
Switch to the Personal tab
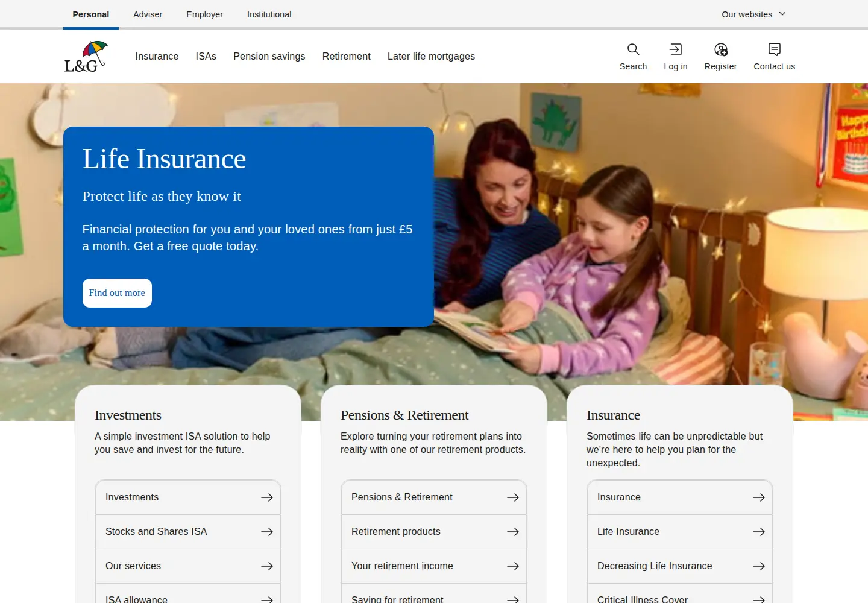tap(91, 14)
